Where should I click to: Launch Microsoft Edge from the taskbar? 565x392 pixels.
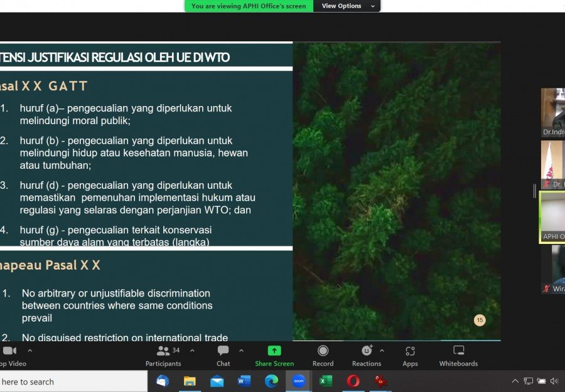coord(271,381)
